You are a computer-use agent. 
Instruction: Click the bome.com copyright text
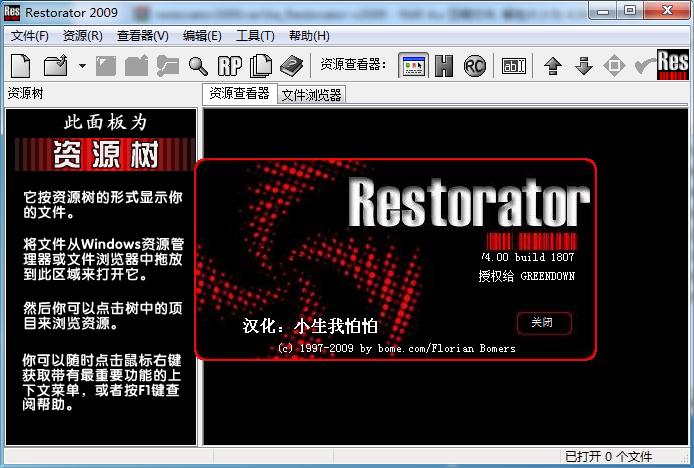pos(397,348)
